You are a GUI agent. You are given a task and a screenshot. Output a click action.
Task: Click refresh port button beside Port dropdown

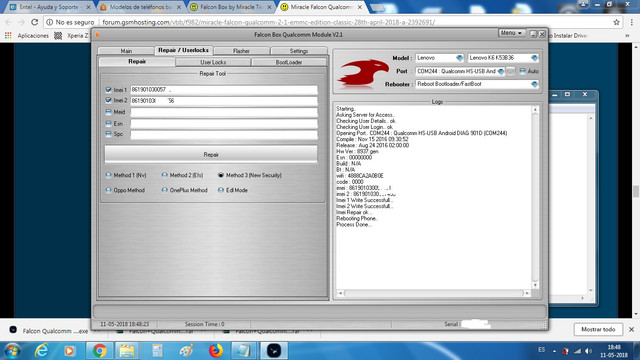point(510,71)
